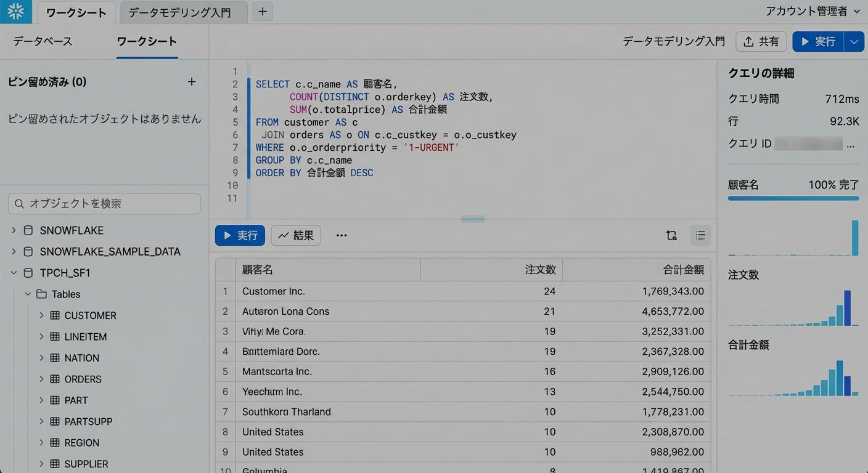868x473 pixels.
Task: Open a new tab with the plus button
Action: 263,11
